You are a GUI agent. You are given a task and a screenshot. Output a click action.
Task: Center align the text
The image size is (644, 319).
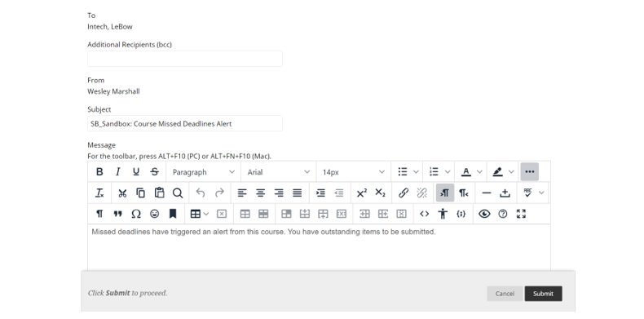tap(260, 193)
